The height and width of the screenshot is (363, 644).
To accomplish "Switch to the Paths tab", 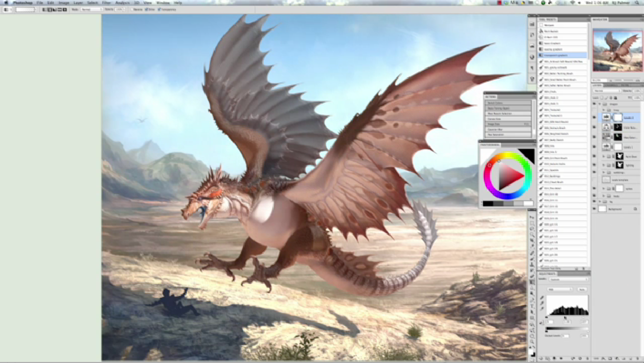I will coord(625,85).
